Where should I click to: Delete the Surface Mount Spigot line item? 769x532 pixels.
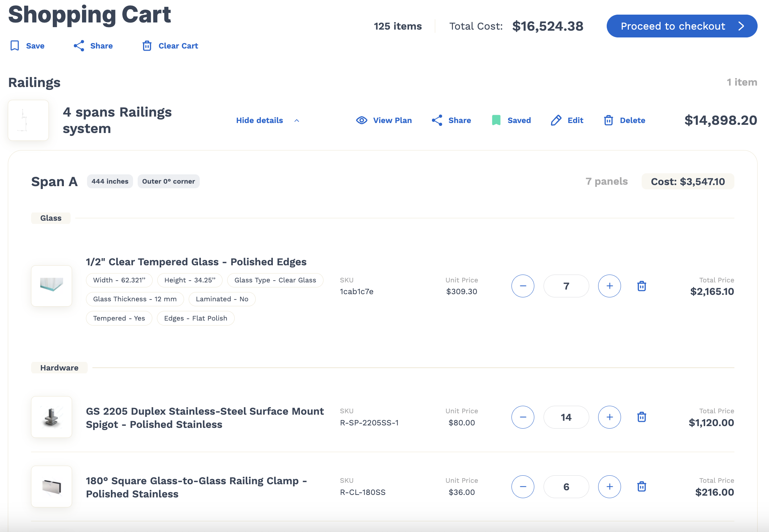(x=642, y=417)
